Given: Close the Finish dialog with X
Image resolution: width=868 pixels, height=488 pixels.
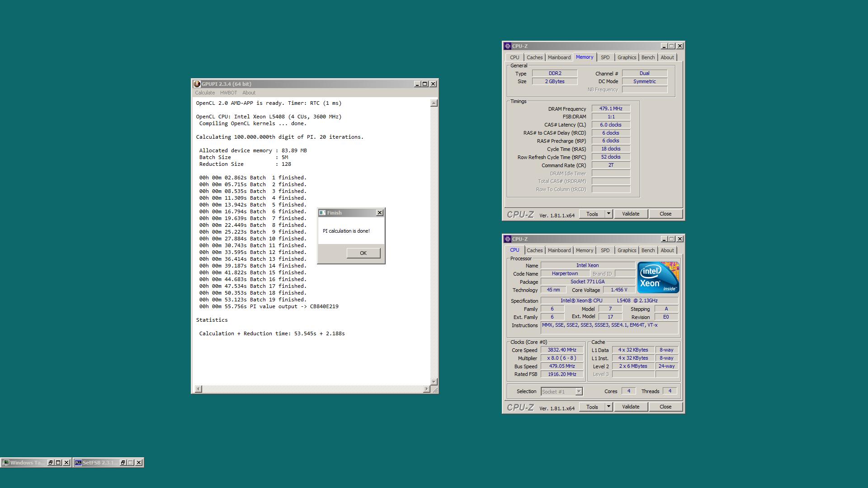Looking at the screenshot, I should (x=380, y=213).
